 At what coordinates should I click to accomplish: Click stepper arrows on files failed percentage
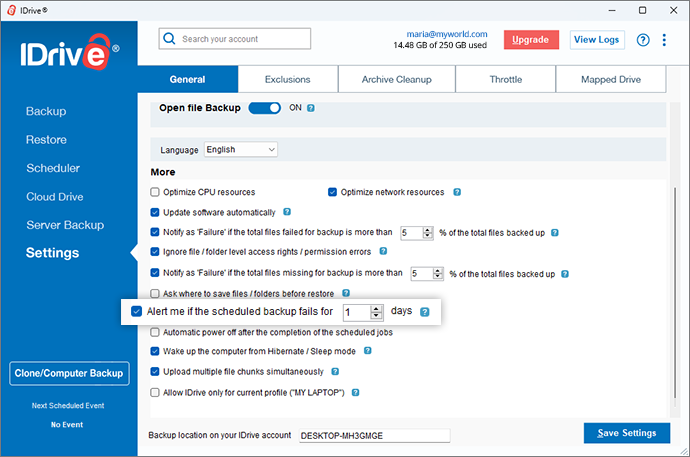tap(428, 233)
